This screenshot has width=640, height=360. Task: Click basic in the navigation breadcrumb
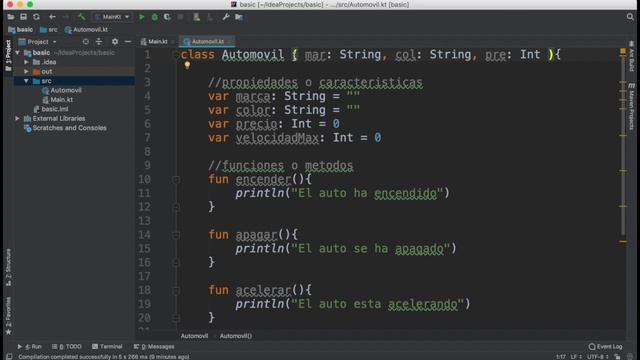point(20,29)
